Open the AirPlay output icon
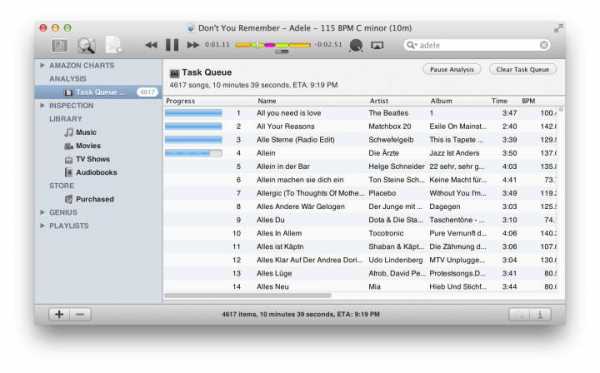The width and height of the screenshot is (600, 373). [x=377, y=45]
